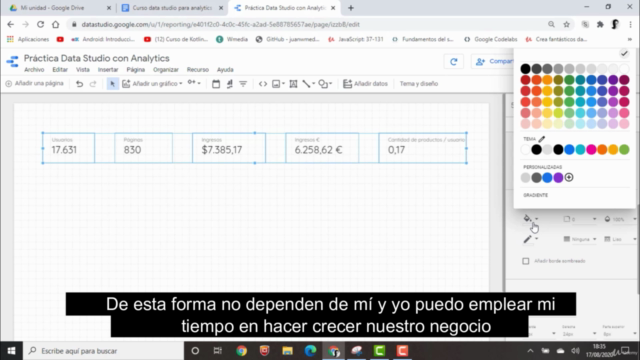640x360 pixels.
Task: Click the background fill bucket icon
Action: tap(527, 219)
